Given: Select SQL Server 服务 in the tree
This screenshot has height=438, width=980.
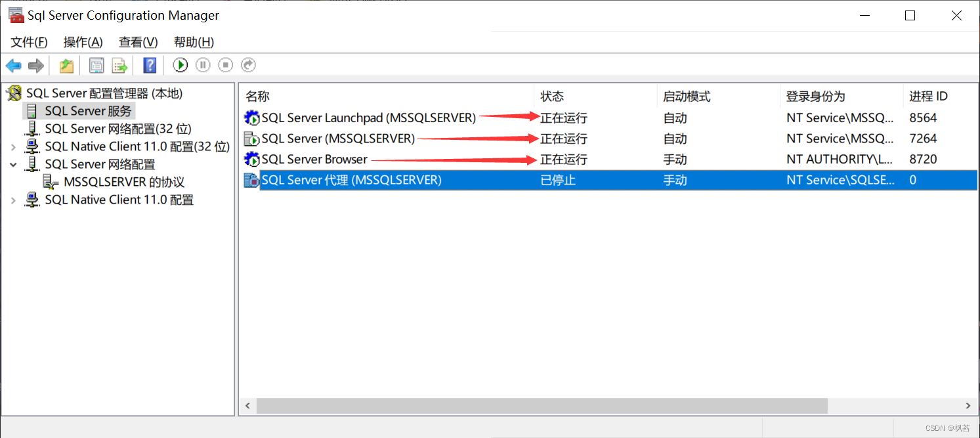Looking at the screenshot, I should (89, 111).
